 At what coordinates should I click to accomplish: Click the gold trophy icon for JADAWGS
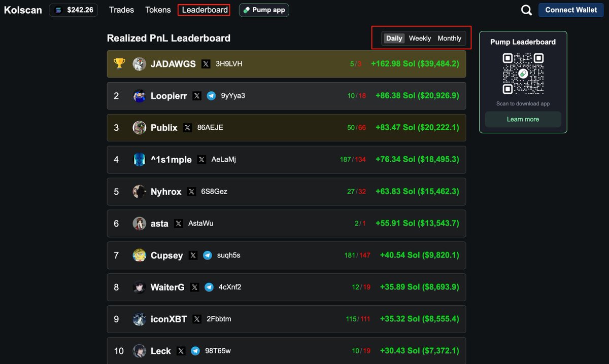point(119,63)
